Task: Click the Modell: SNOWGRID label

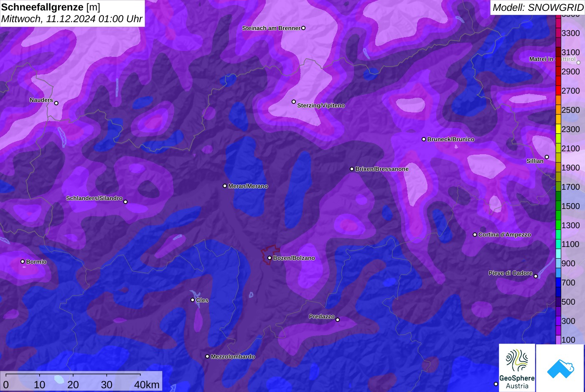Action: click(538, 8)
